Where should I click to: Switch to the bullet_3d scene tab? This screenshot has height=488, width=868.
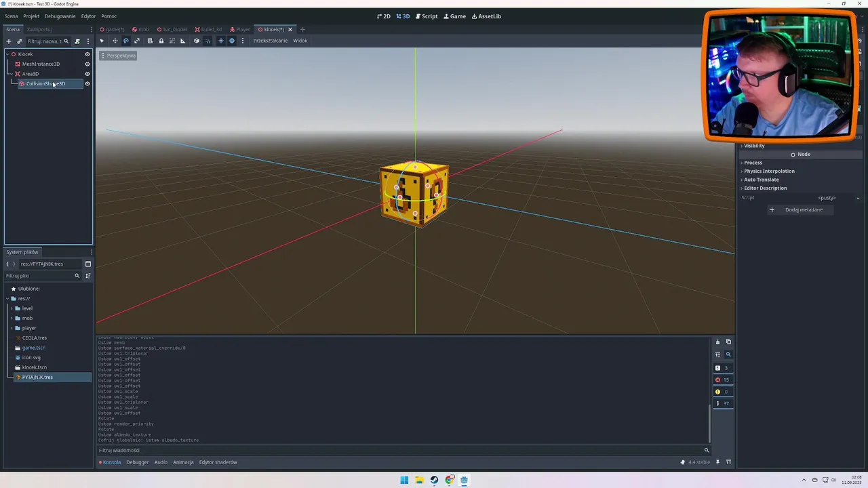tap(209, 29)
